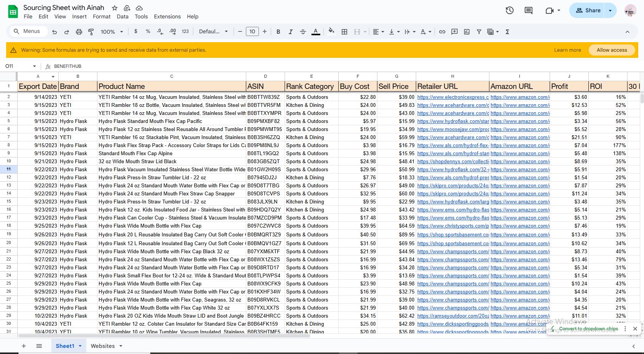Click the Allow access button
Screen dimensions: 644x354
click(x=611, y=50)
